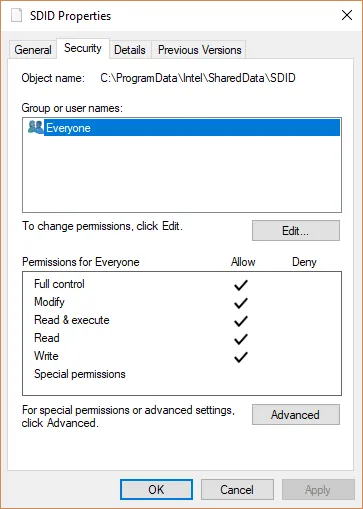Click the Read & execute Allow checkmark
363x509 pixels.
point(241,321)
